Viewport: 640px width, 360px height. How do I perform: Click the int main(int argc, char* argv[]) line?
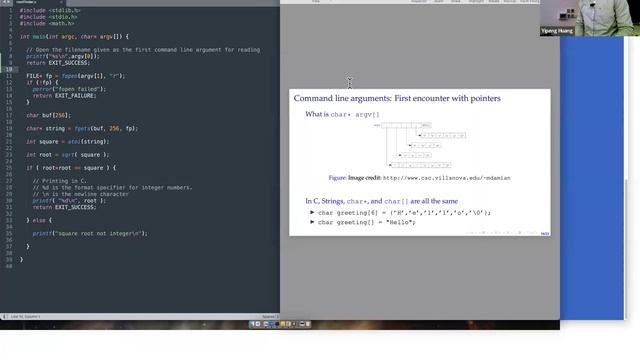[x=74, y=37]
